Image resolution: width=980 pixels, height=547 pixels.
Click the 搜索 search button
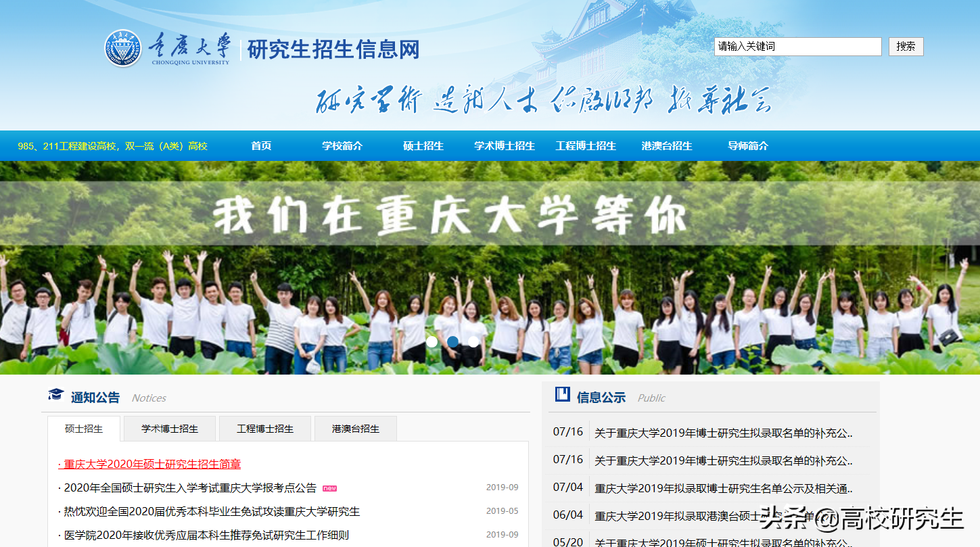coord(906,47)
